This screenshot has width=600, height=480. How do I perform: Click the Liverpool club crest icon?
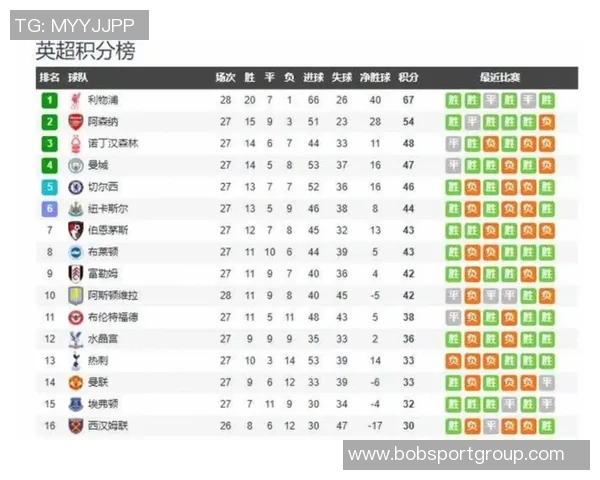[x=76, y=100]
